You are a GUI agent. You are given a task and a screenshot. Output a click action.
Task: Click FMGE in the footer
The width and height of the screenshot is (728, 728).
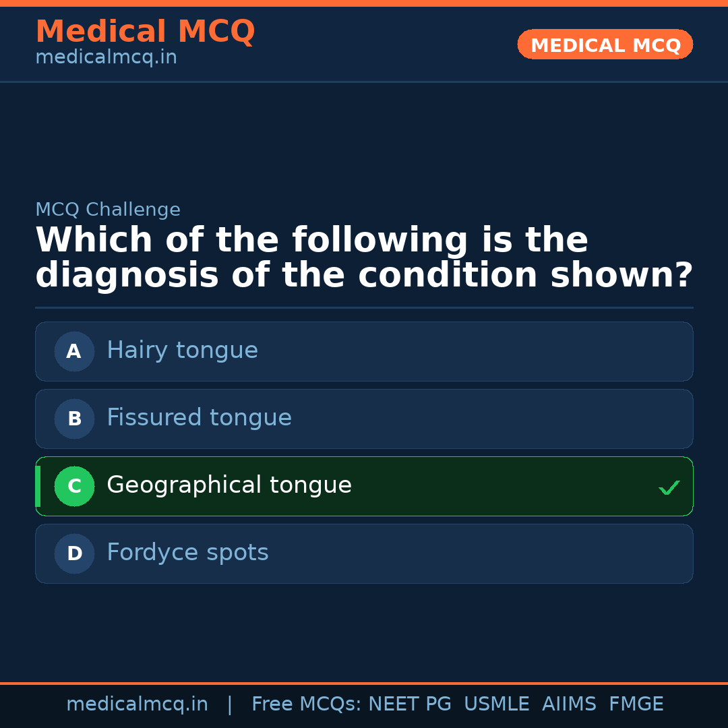636,704
